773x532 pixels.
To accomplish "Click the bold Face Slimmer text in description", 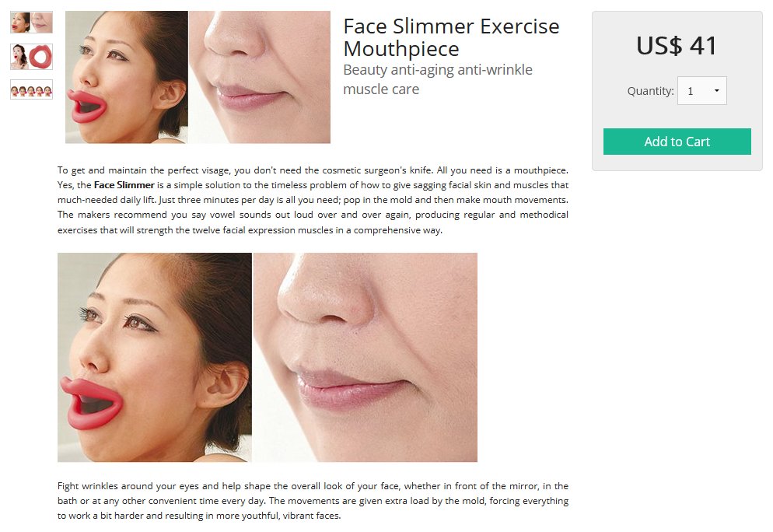I will click(124, 185).
